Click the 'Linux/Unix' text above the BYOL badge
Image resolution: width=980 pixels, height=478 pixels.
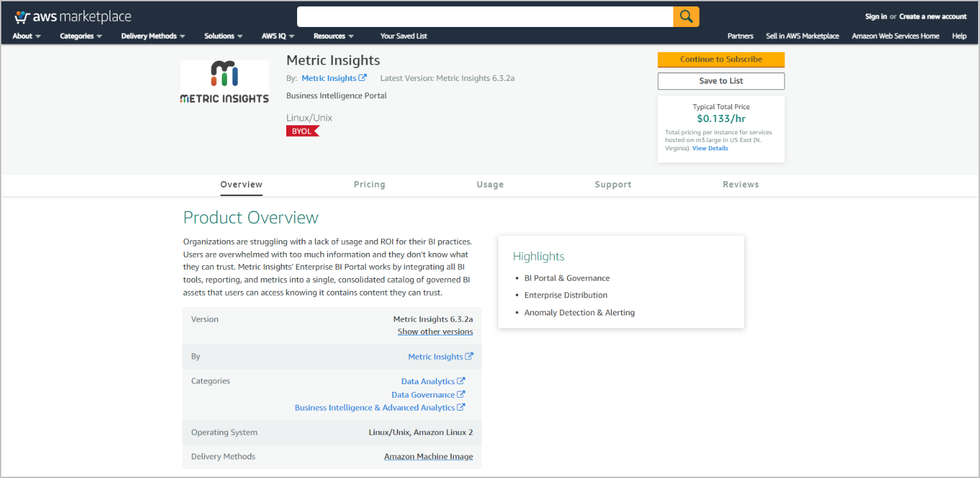coord(309,118)
